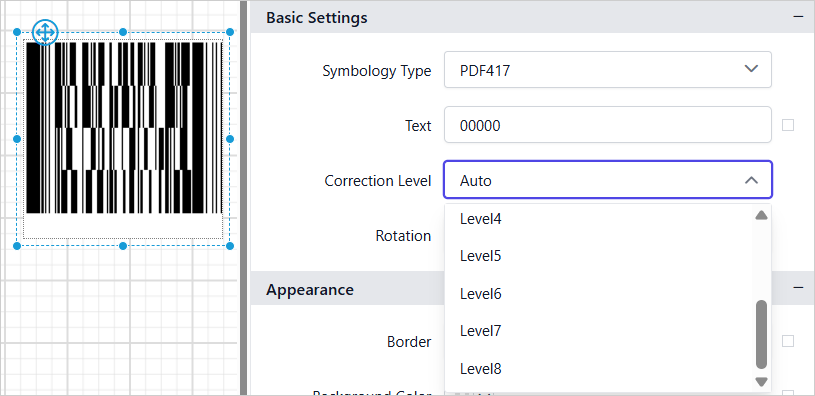Select Level8 correction level

(600, 369)
